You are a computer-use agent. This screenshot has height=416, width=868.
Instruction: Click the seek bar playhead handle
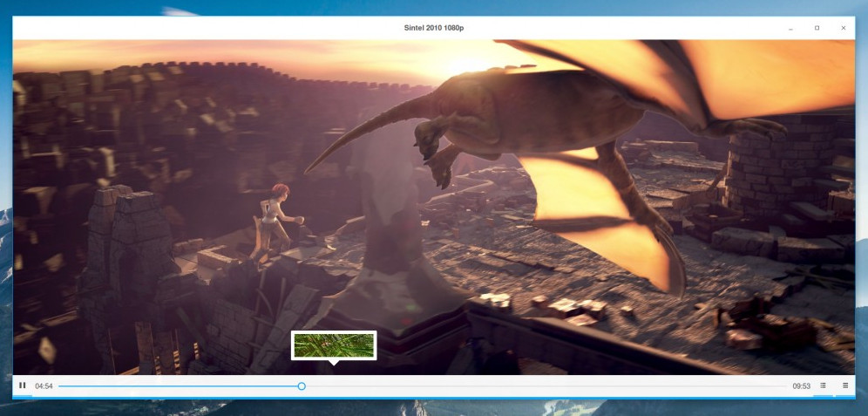(302, 386)
